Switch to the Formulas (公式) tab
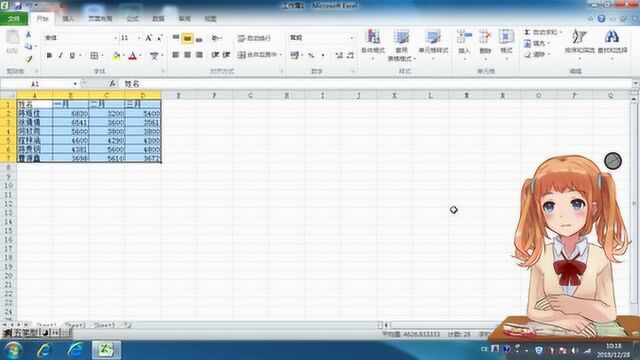 click(x=132, y=19)
